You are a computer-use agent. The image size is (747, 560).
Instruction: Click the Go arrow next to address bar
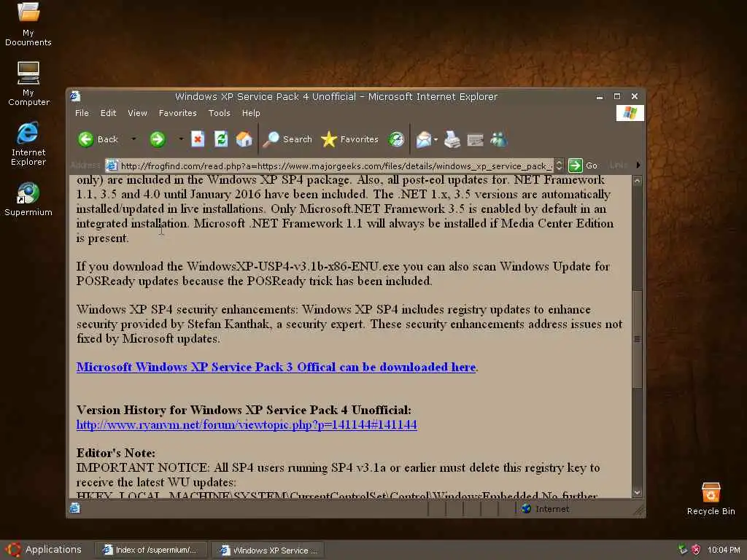coord(576,166)
